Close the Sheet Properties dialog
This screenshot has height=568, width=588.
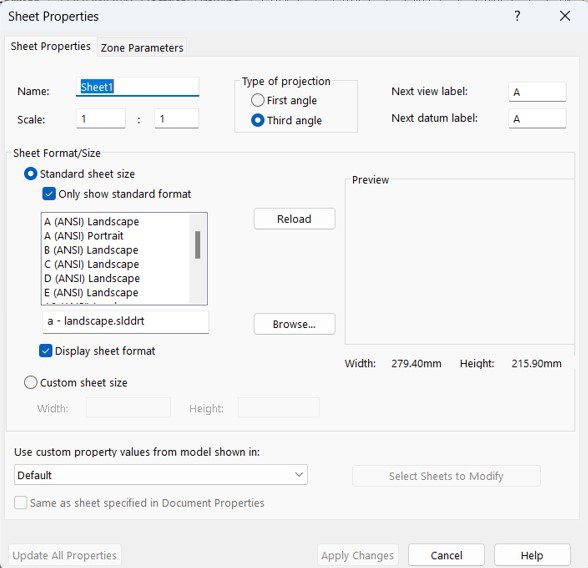[x=565, y=16]
